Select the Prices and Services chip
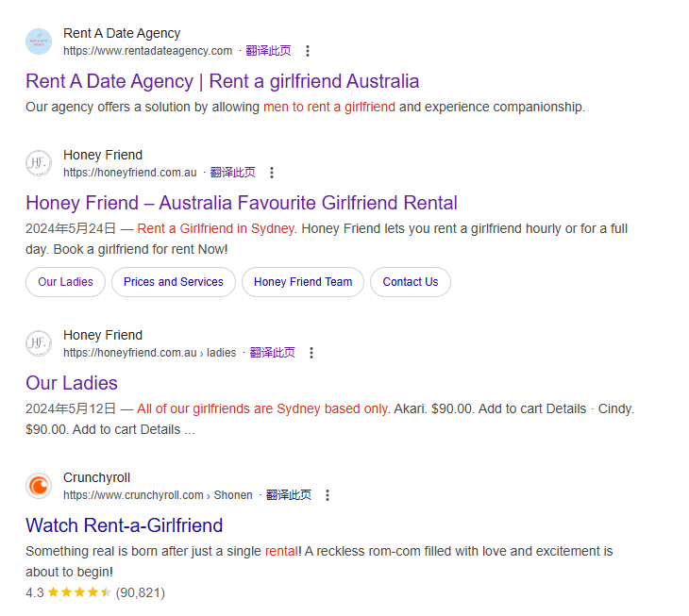 174,282
